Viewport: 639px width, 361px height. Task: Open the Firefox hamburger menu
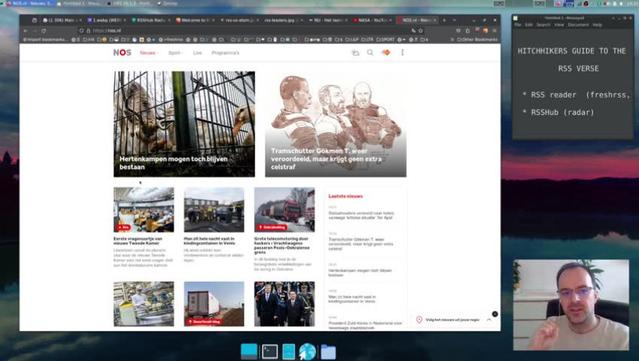pos(494,31)
